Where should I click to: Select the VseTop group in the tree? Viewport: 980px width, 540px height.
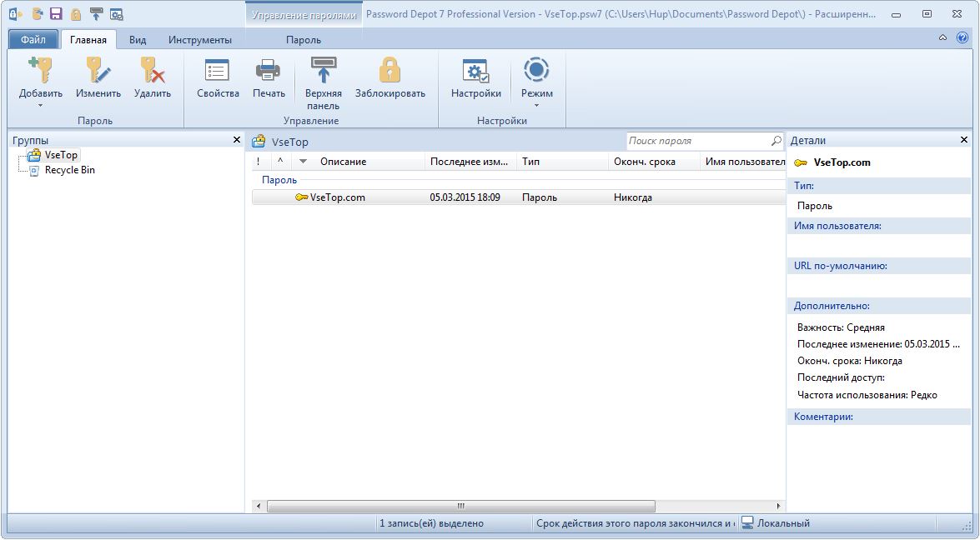(61, 155)
